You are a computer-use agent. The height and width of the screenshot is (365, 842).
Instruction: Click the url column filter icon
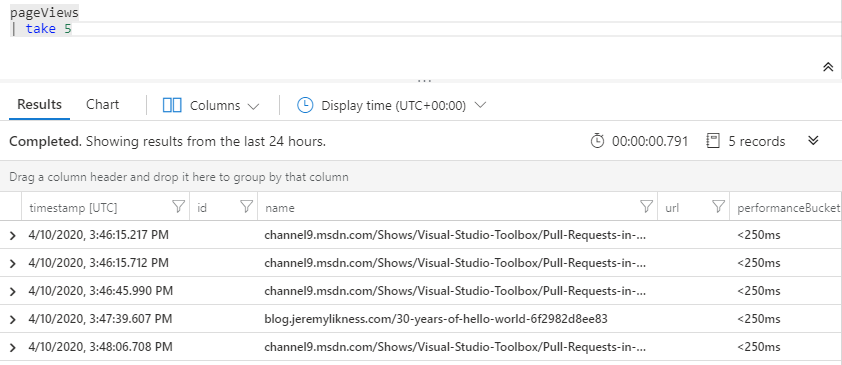718,207
